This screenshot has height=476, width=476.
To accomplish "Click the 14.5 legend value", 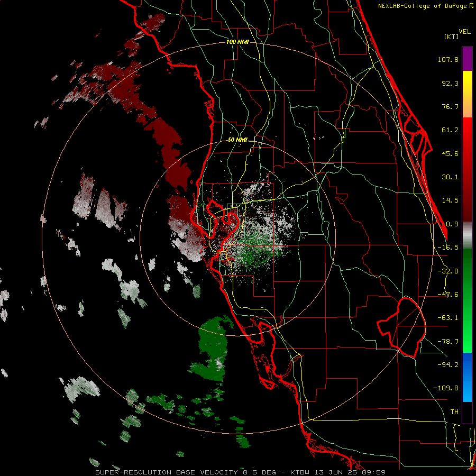I will click(450, 200).
